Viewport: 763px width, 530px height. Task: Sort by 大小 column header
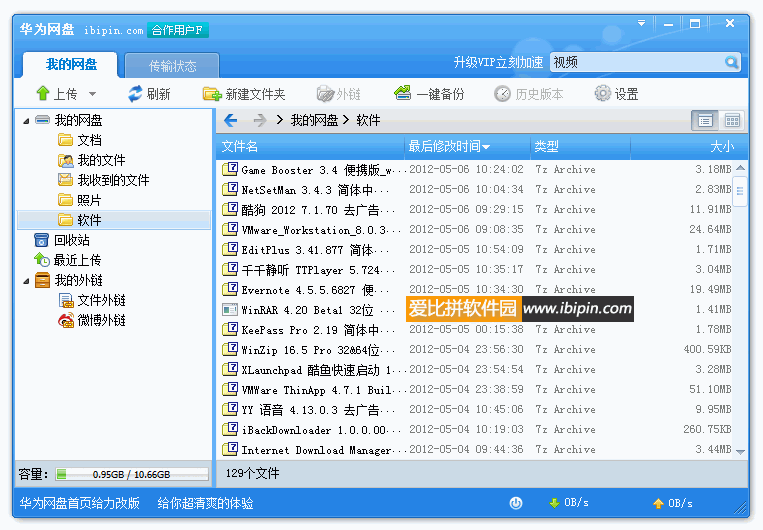[x=688, y=146]
